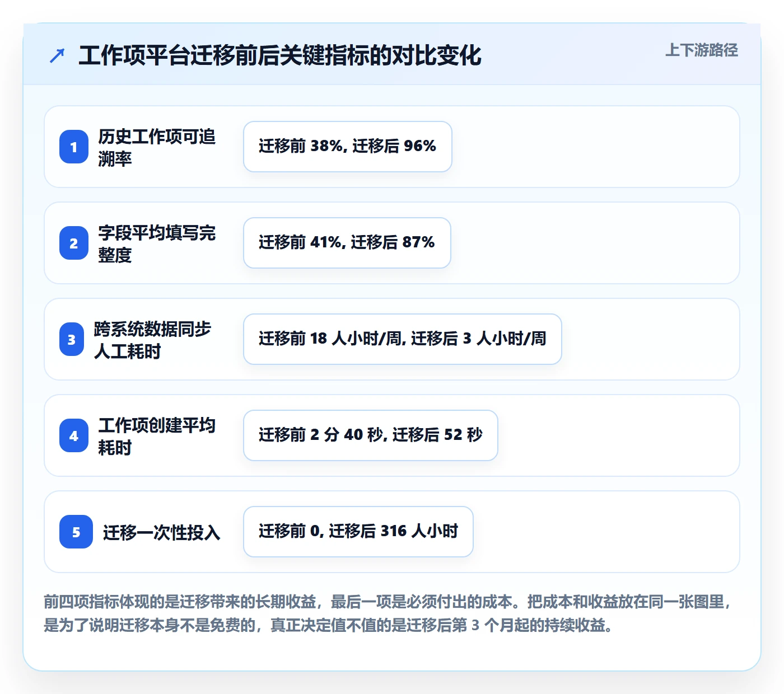Click the 迁移前 41%, 迁移后 87% value box
The height and width of the screenshot is (694, 784).
click(x=347, y=243)
